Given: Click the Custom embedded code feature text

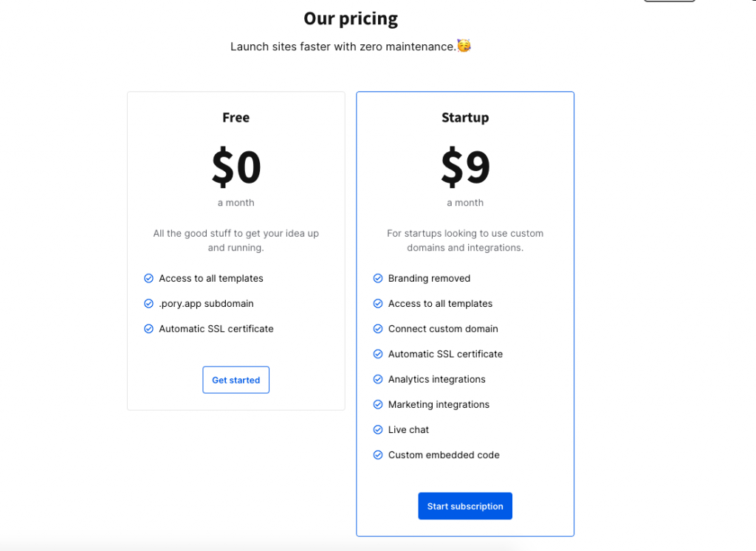Looking at the screenshot, I should (444, 454).
